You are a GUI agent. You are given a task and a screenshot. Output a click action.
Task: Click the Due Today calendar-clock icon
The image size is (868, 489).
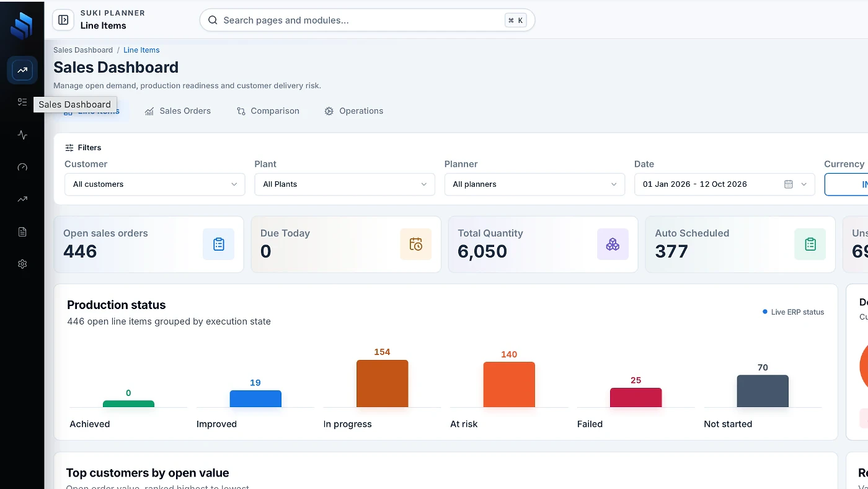pyautogui.click(x=415, y=244)
